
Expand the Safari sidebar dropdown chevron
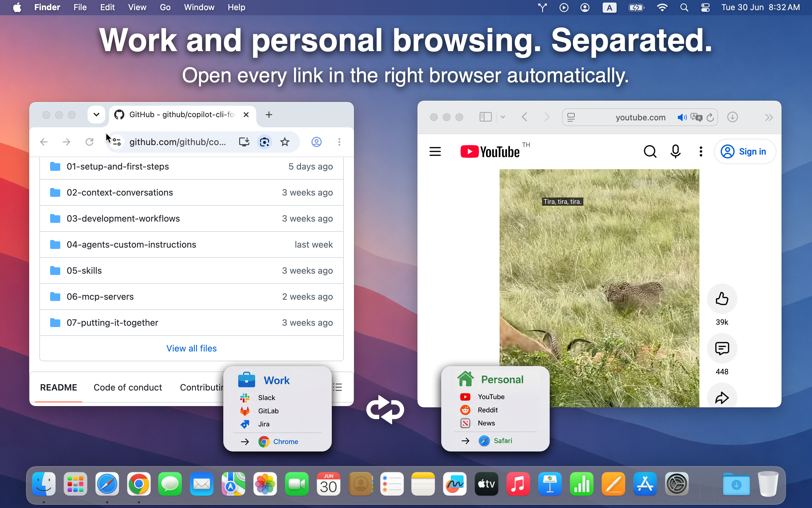(503, 117)
